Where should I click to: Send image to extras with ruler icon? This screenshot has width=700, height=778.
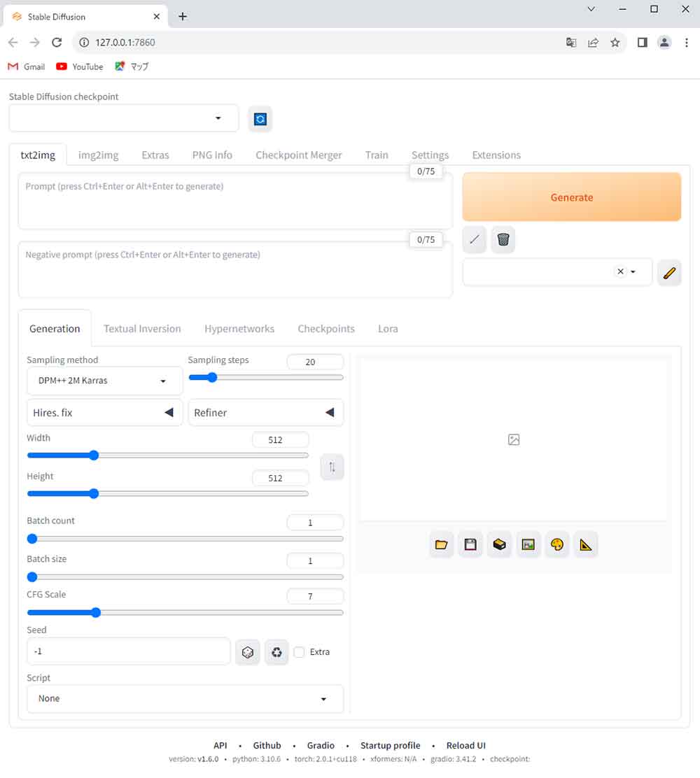point(586,545)
